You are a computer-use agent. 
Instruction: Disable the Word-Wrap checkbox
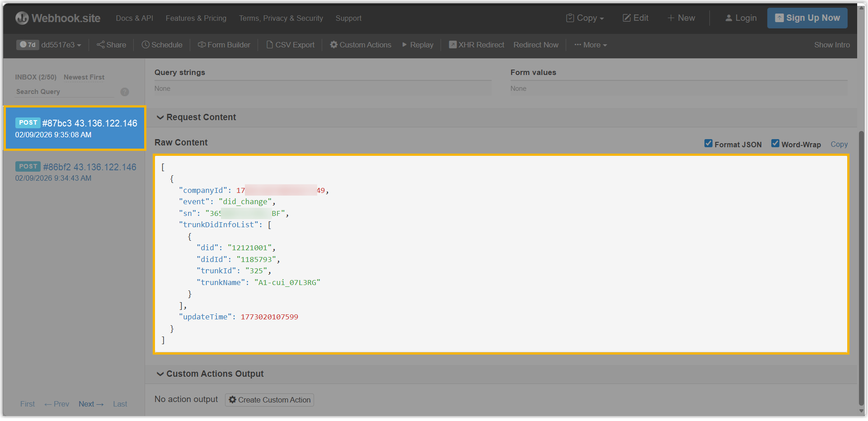pyautogui.click(x=775, y=144)
